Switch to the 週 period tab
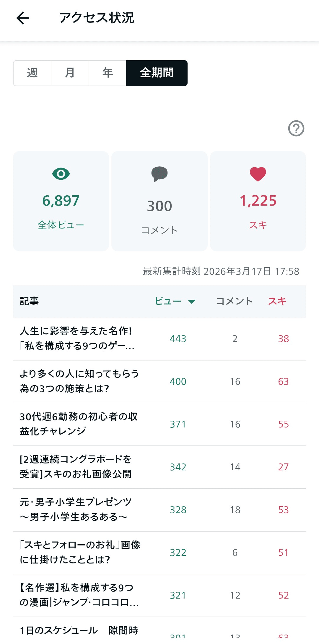 pos(32,73)
